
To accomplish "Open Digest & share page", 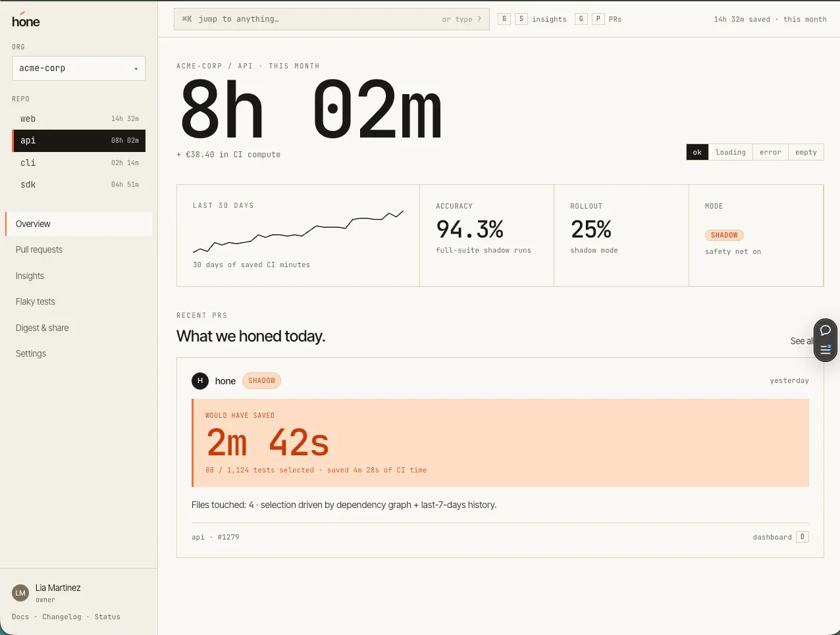I will (x=79, y=328).
